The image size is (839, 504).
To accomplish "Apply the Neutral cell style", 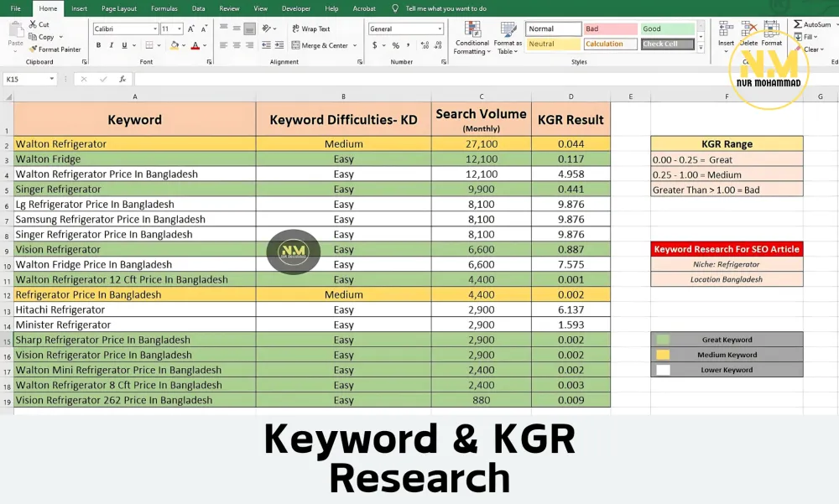I will pyautogui.click(x=553, y=44).
